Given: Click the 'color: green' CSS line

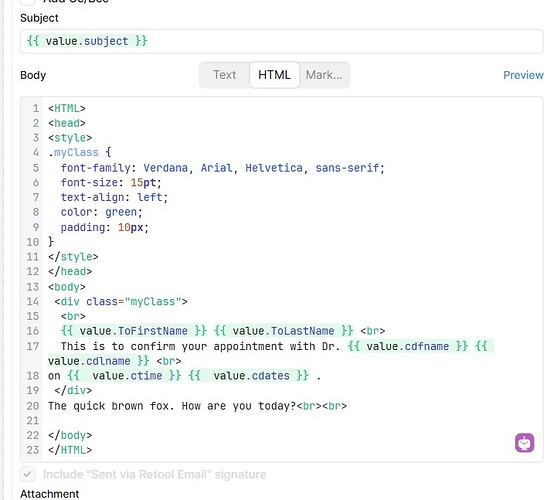Looking at the screenshot, I should (x=101, y=212).
